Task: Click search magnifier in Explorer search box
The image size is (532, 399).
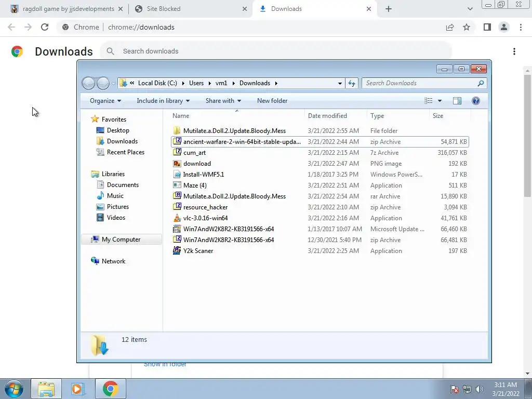Action: (x=481, y=83)
